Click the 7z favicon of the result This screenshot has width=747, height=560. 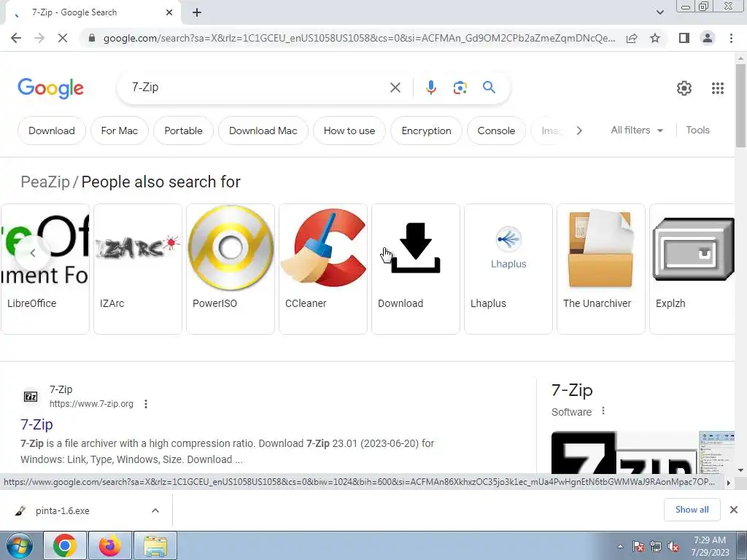[31, 397]
